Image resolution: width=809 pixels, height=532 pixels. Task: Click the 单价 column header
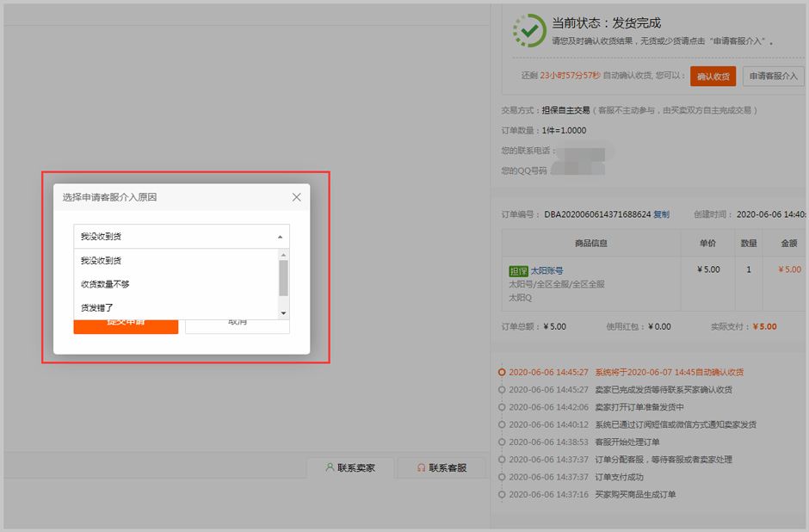point(707,243)
